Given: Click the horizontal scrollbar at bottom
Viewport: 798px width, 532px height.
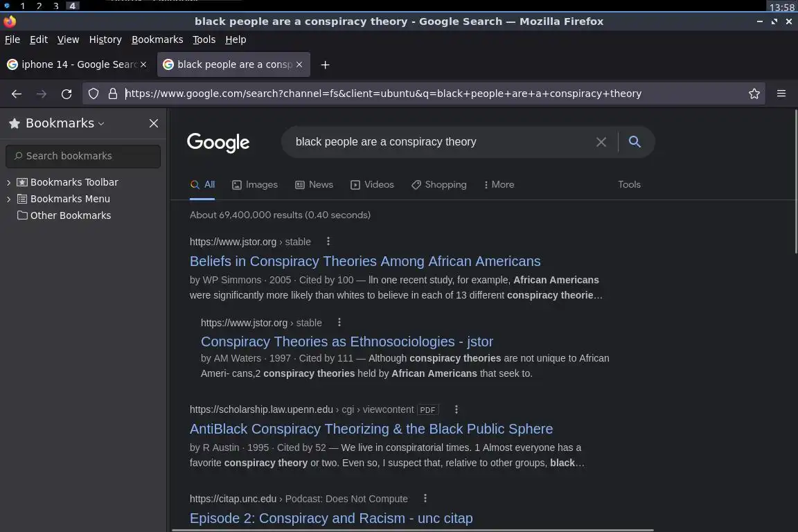Looking at the screenshot, I should click(x=412, y=530).
